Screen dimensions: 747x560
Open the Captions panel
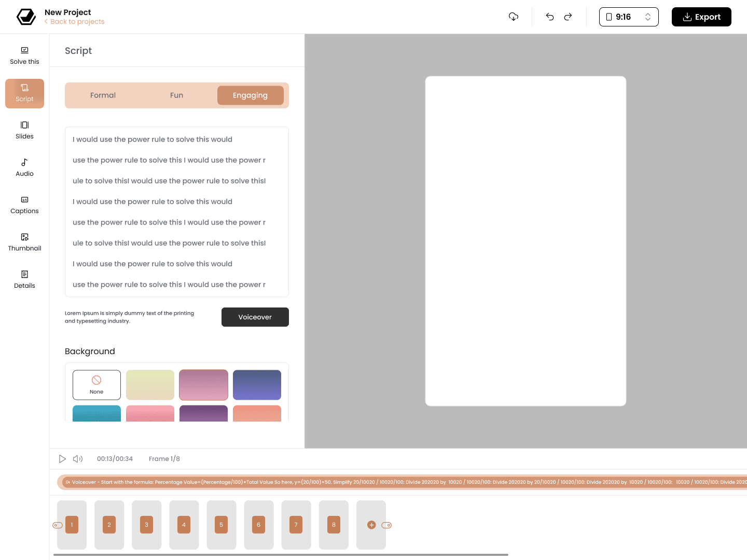pyautogui.click(x=24, y=205)
